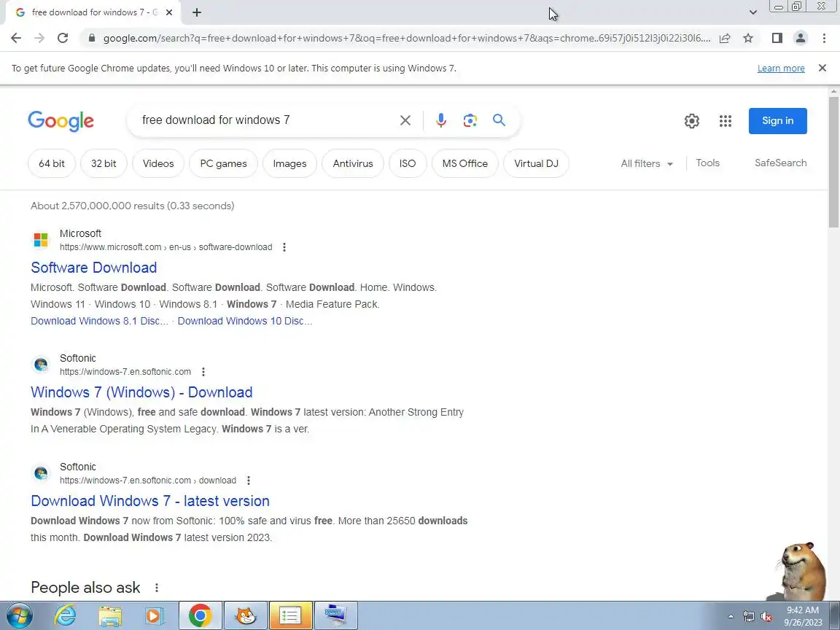Screen dimensions: 840x630
Task: Open a new tab with the plus button
Action: (x=197, y=12)
